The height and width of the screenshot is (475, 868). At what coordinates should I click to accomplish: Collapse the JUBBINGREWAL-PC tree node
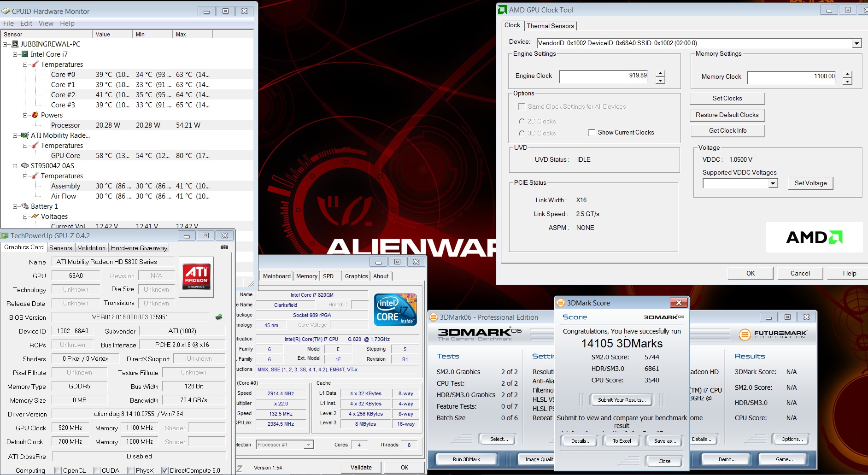[x=5, y=44]
